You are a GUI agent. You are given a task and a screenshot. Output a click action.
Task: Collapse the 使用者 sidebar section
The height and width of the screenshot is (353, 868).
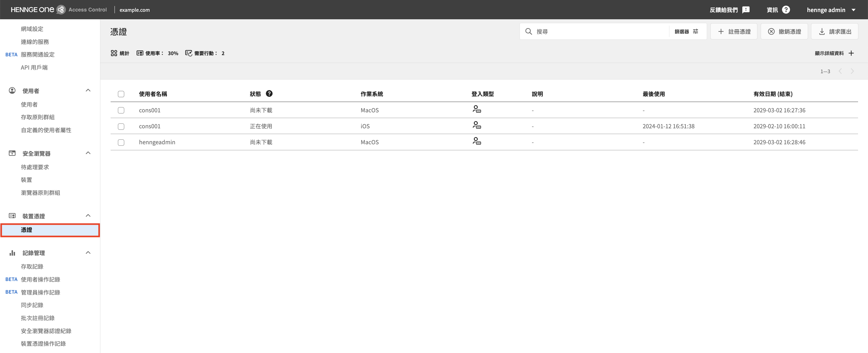point(88,90)
